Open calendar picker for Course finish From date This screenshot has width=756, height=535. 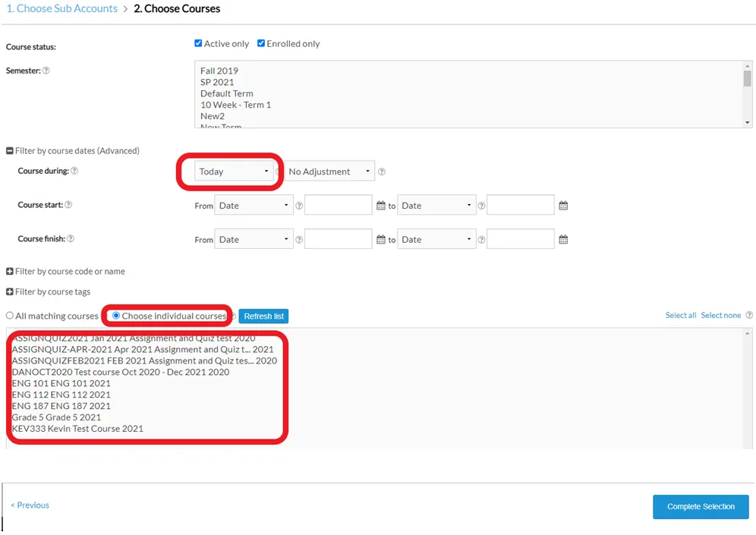tap(381, 240)
